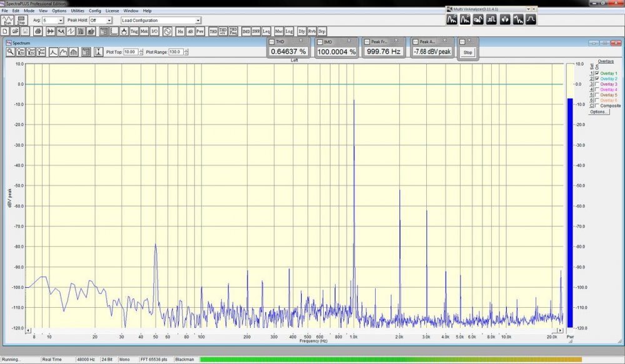Screen dimensions: 625x364
Task: Click the magnifier zoom icon in Spectrum window
Action: [11, 52]
